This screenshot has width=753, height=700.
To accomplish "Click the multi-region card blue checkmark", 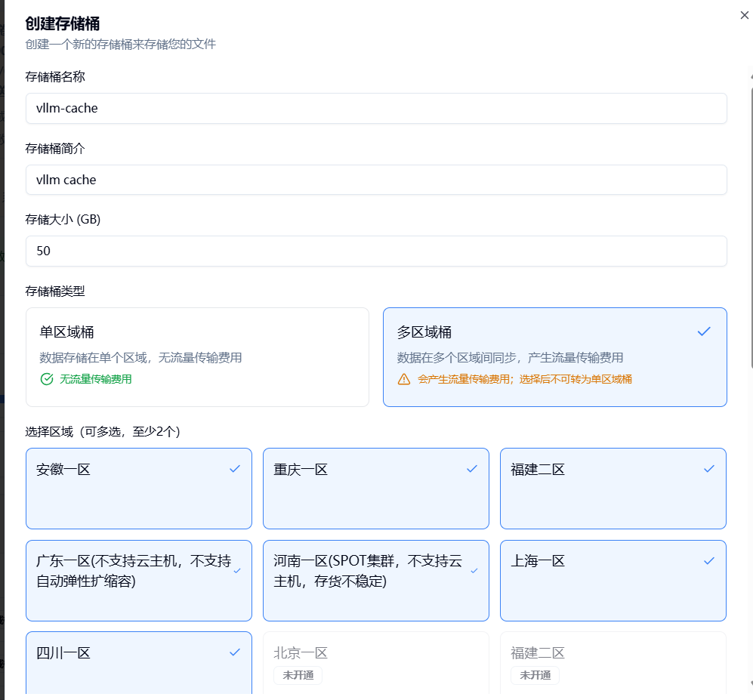I will pyautogui.click(x=704, y=331).
